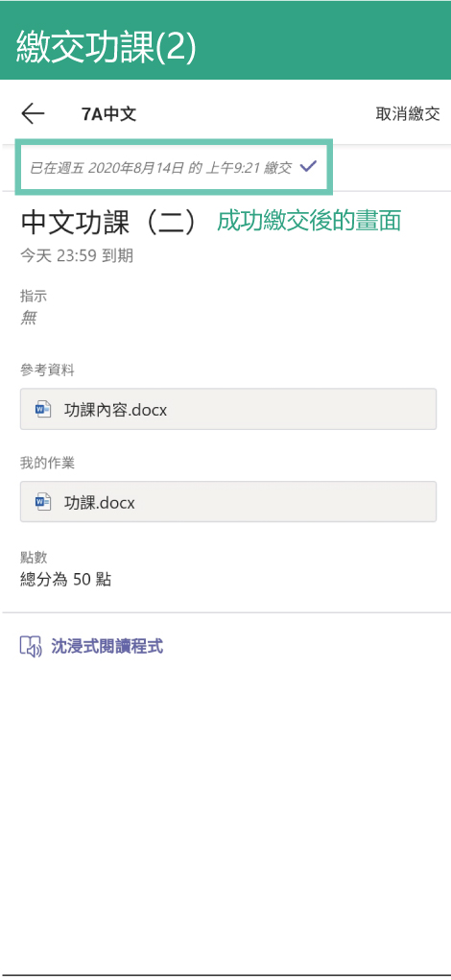Click the green 成功繳交後的畫面 annotation
This screenshot has height=980, width=451.
[x=309, y=222]
